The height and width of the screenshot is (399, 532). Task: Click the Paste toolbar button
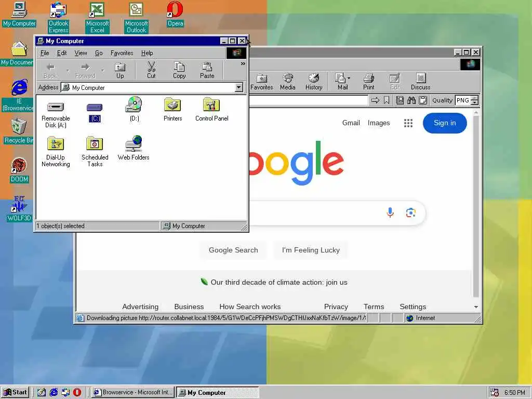click(x=207, y=71)
